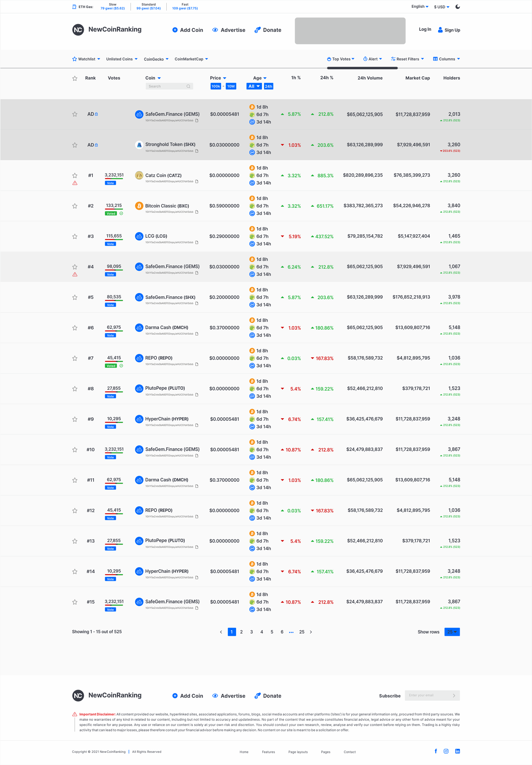The height and width of the screenshot is (765, 532).
Task: Click the coin Search input field
Action: (169, 86)
